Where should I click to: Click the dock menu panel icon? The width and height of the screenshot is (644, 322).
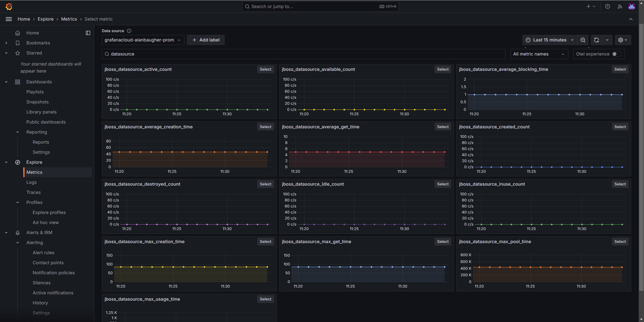[88, 33]
